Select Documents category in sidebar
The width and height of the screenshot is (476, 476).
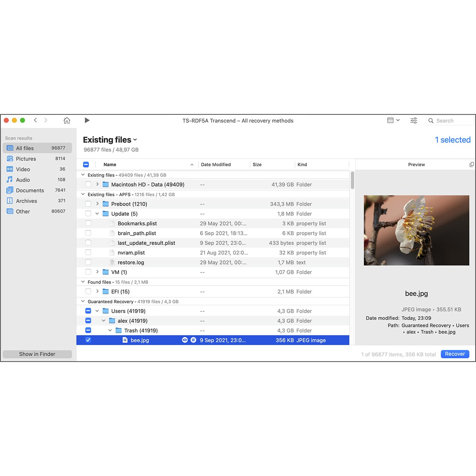click(37, 190)
